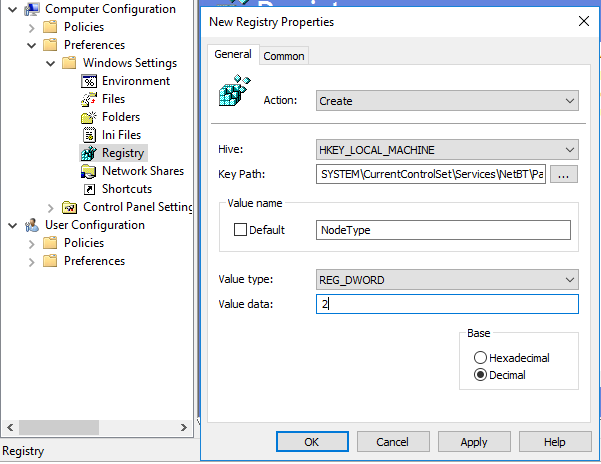Click the registry cubes icon in the dialog
Screen dimensions: 601x464
[234, 90]
